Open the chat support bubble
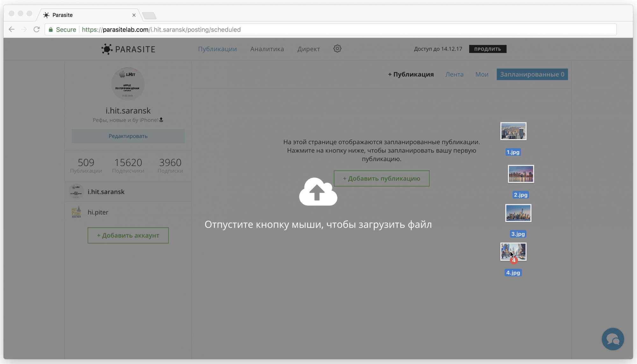This screenshot has height=364, width=637. click(612, 339)
